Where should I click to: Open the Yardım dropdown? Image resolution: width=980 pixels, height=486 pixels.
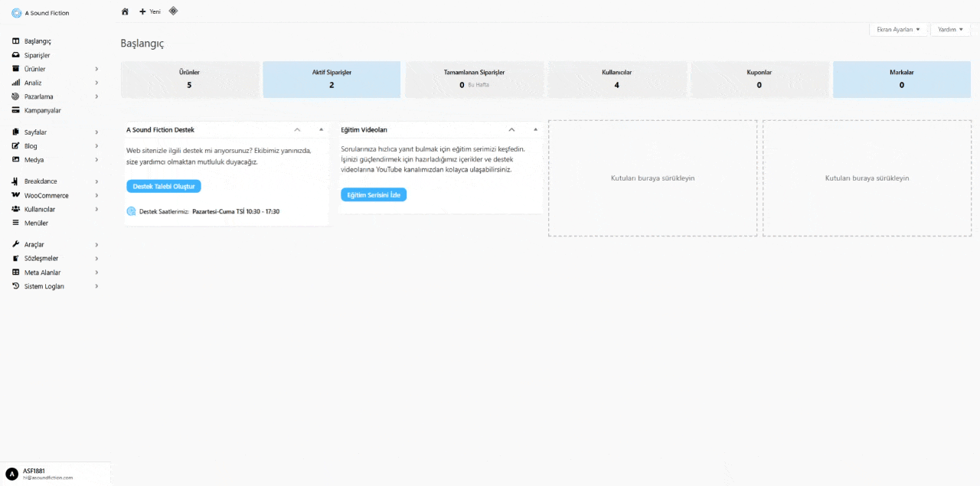[950, 29]
